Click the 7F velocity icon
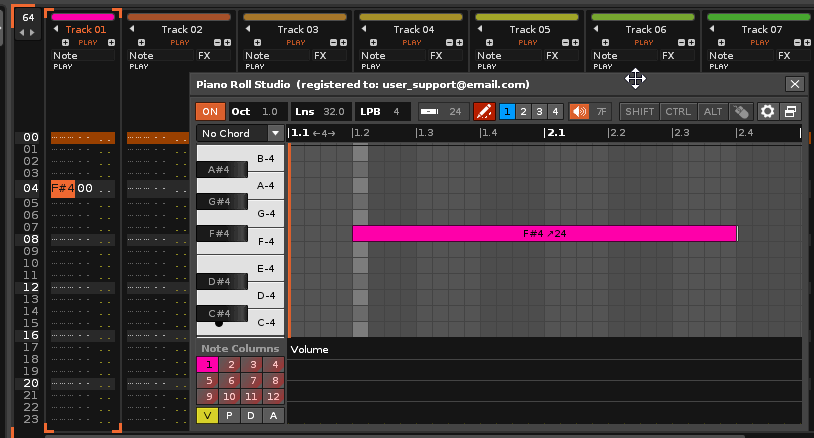This screenshot has height=438, width=814. (x=601, y=112)
